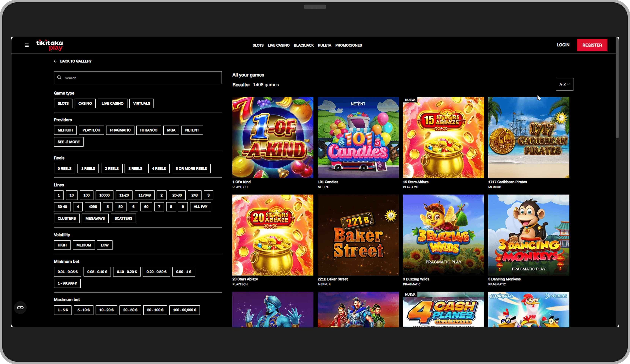This screenshot has width=630, height=364.
Task: Toggle the MEGAWAYS lines filter
Action: pos(95,218)
